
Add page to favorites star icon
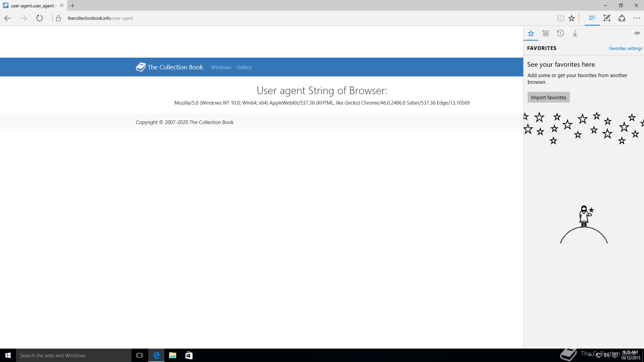pyautogui.click(x=572, y=18)
